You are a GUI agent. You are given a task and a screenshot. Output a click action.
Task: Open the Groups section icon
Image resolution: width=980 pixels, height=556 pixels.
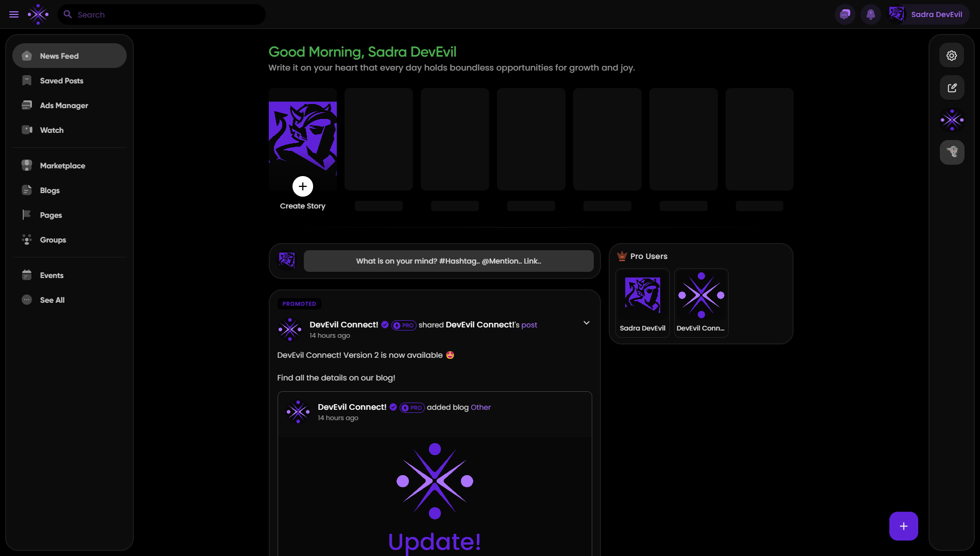click(26, 239)
